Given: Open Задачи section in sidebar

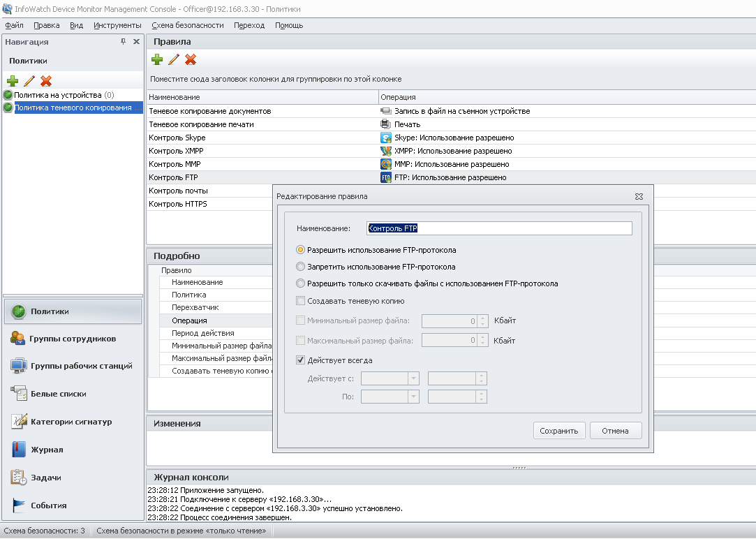Looking at the screenshot, I should 73,478.
